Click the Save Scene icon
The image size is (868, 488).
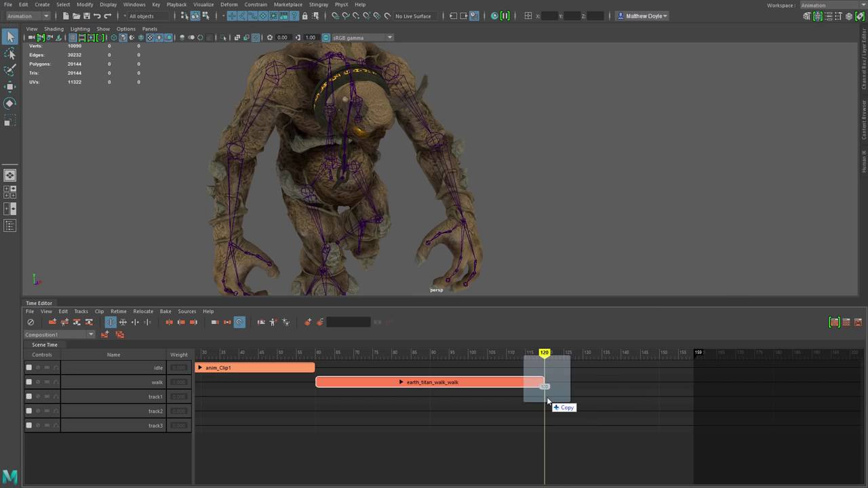point(86,16)
